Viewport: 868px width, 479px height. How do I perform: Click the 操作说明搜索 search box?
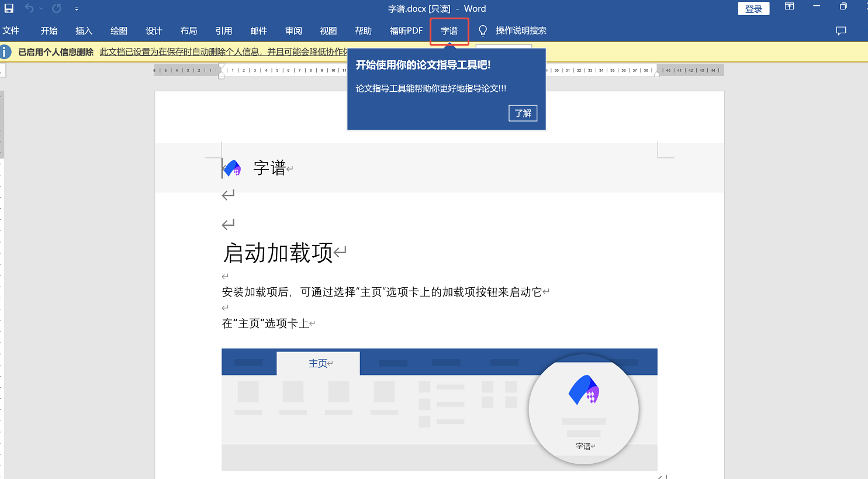(521, 31)
